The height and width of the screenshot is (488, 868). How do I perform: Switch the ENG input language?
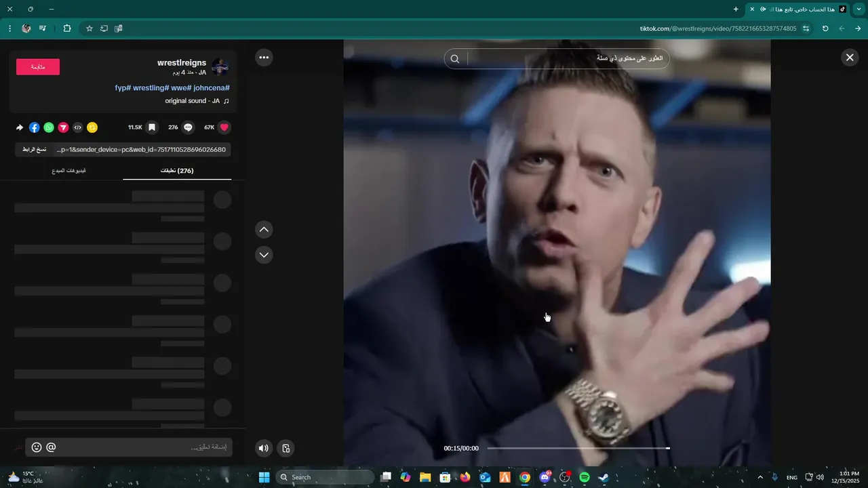(x=791, y=478)
